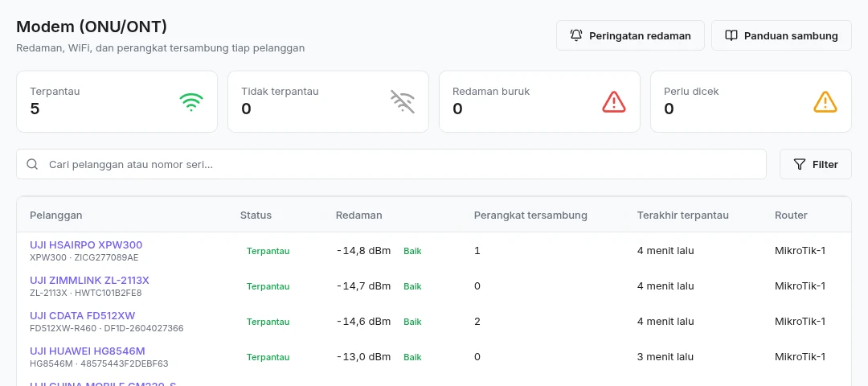Click the Baik label in the HUAWEI row
868x386 pixels.
pyautogui.click(x=412, y=357)
